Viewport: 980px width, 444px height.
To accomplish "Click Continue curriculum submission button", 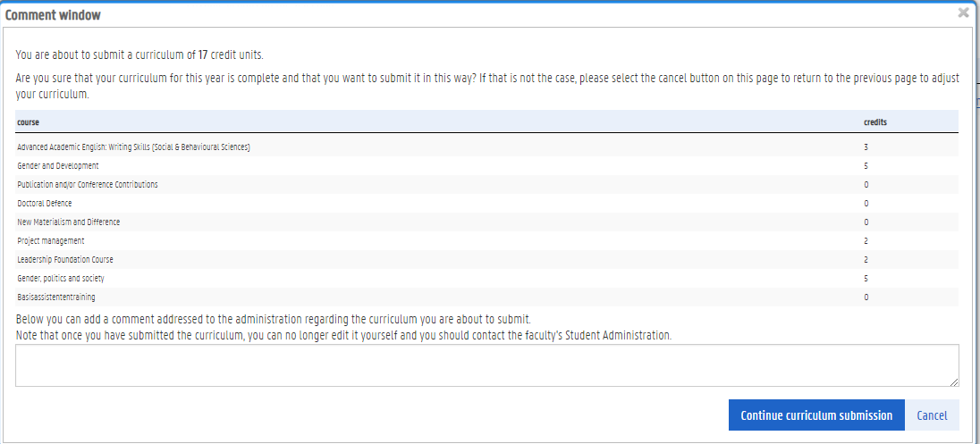I will [816, 415].
